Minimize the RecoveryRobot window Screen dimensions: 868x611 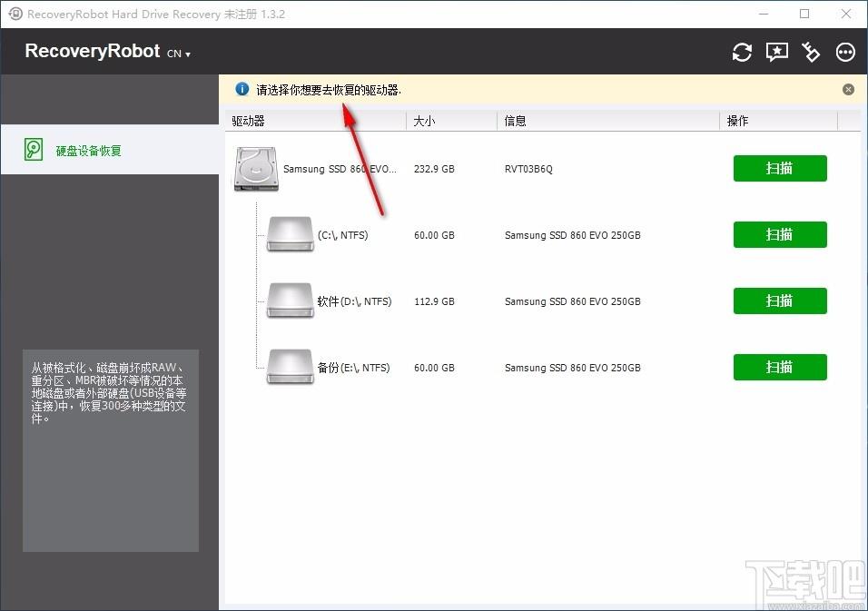pos(764,14)
